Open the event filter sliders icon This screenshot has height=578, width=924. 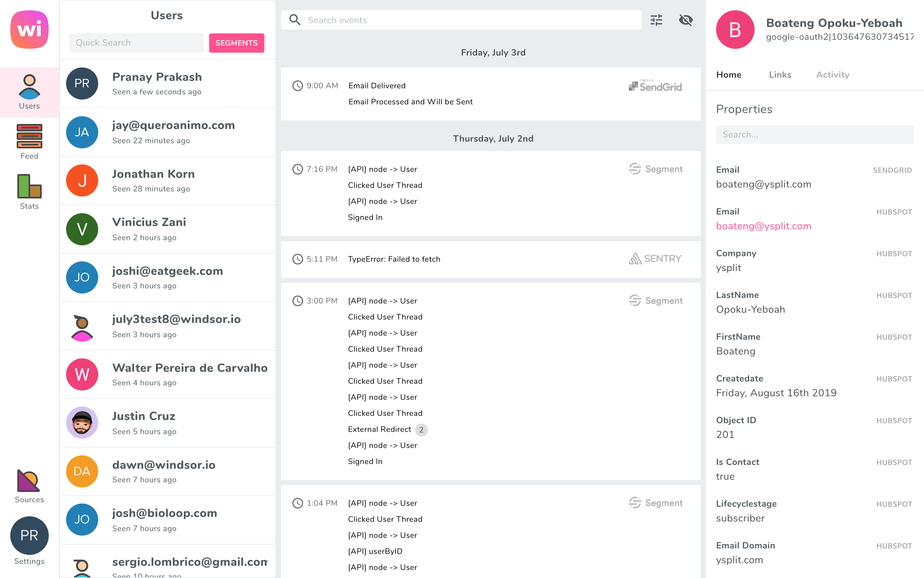(x=656, y=20)
